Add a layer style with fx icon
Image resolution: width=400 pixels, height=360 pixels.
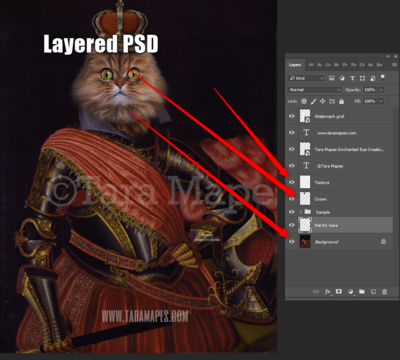pos(328,292)
